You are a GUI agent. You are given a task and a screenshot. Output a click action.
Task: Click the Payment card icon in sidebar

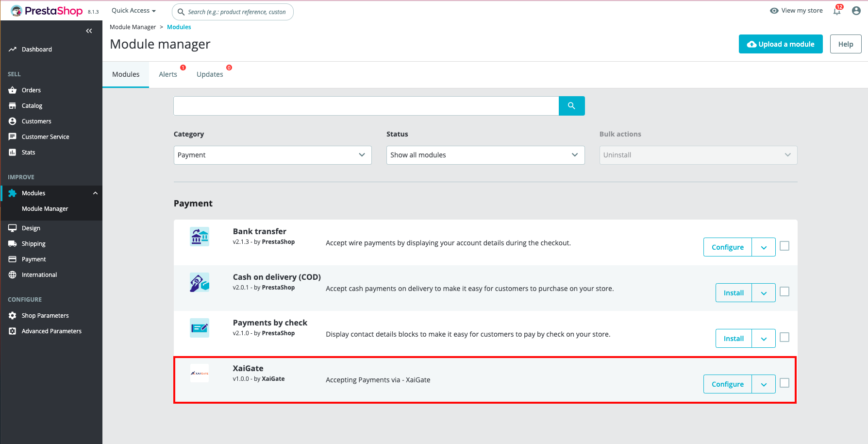point(13,259)
